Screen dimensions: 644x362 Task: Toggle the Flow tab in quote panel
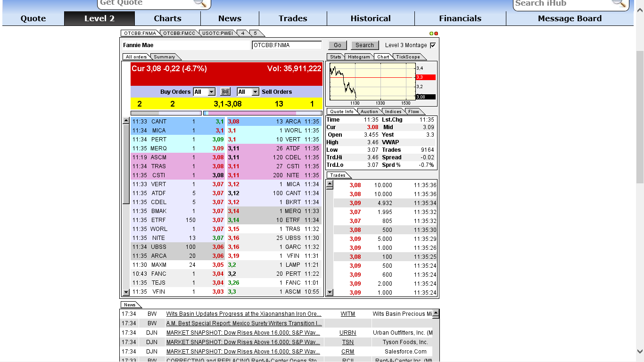pyautogui.click(x=414, y=111)
